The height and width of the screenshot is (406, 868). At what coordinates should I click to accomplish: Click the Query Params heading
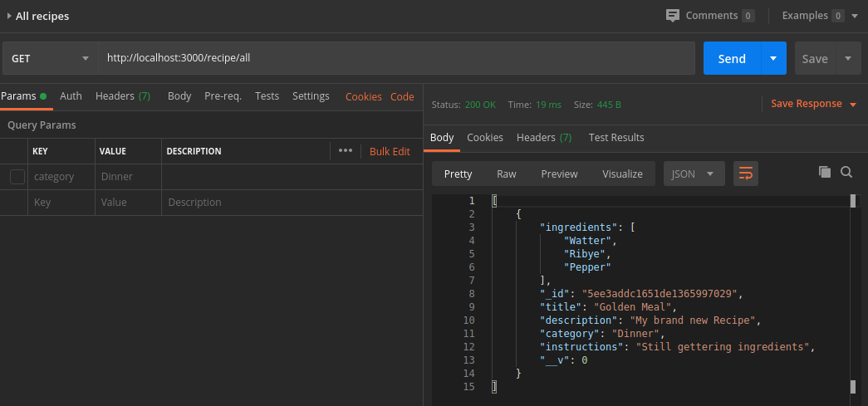click(42, 125)
